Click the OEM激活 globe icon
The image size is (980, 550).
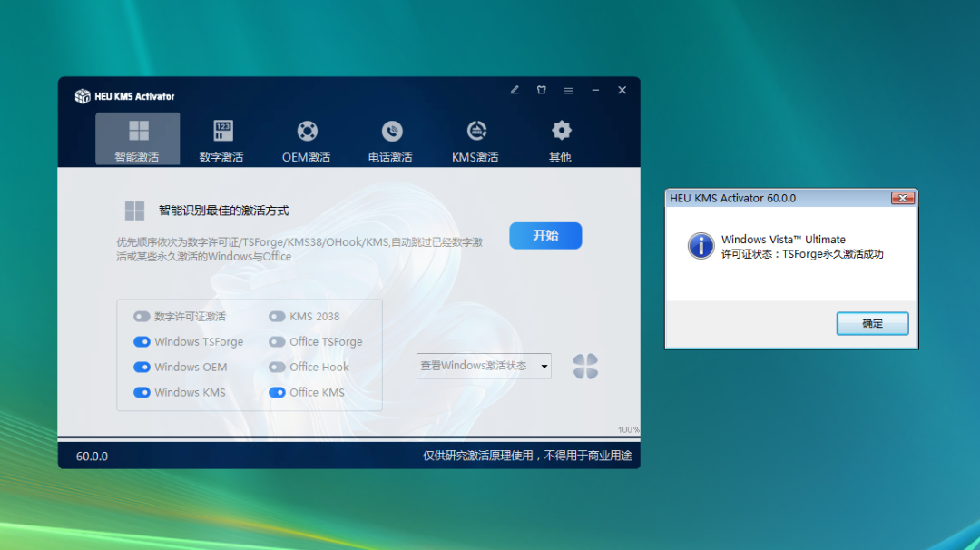307,131
